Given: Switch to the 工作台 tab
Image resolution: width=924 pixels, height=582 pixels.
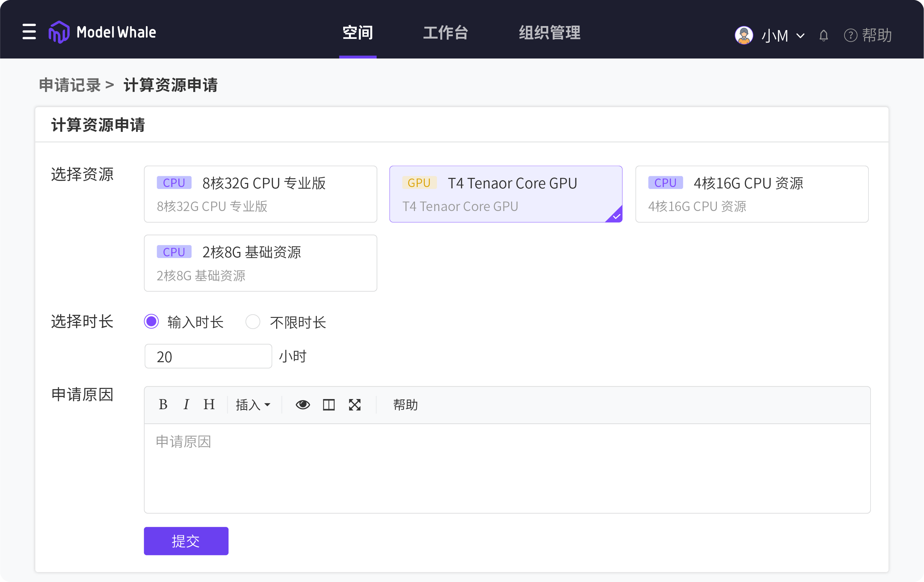Looking at the screenshot, I should tap(445, 32).
